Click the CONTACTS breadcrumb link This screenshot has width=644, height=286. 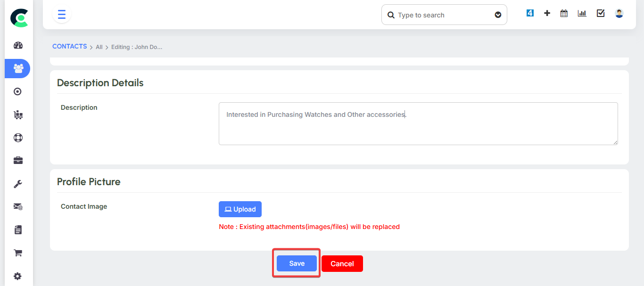tap(69, 47)
